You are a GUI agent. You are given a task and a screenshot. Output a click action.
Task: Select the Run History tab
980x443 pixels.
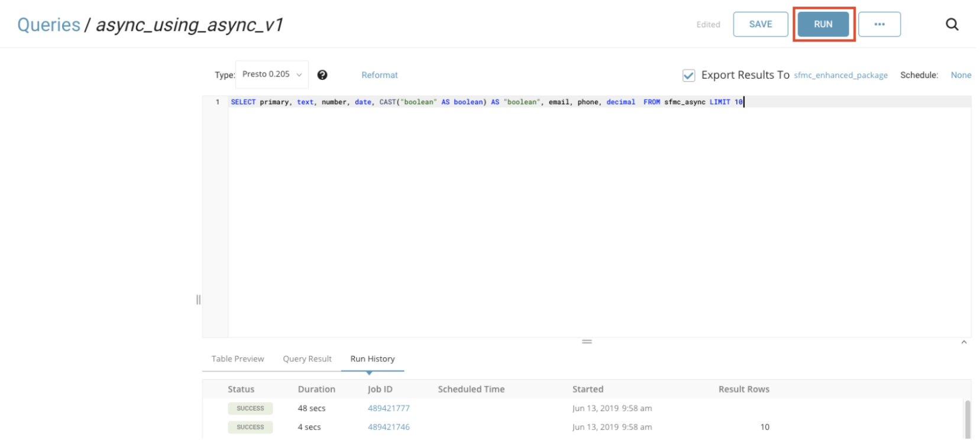(372, 359)
